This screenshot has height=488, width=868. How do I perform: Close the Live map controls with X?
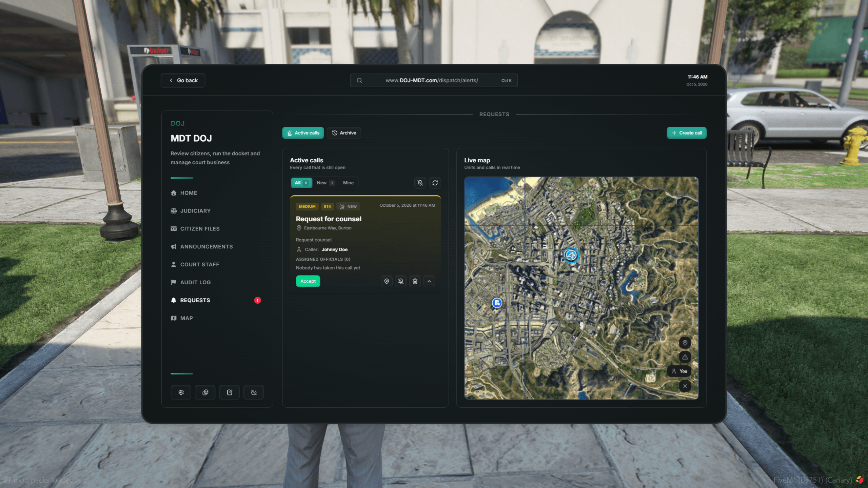(x=685, y=386)
